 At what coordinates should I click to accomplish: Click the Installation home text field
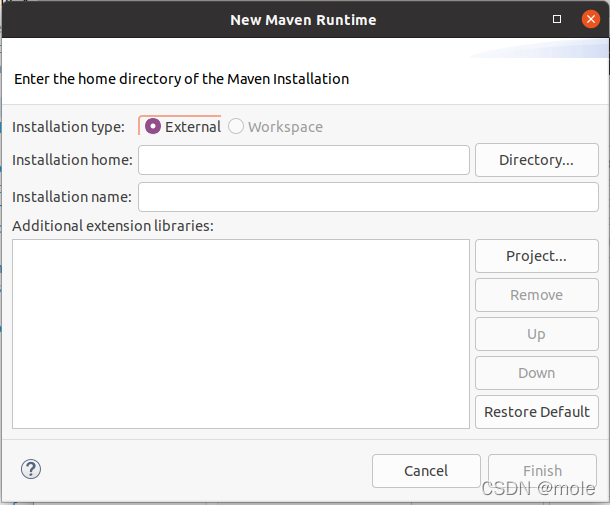point(303,160)
